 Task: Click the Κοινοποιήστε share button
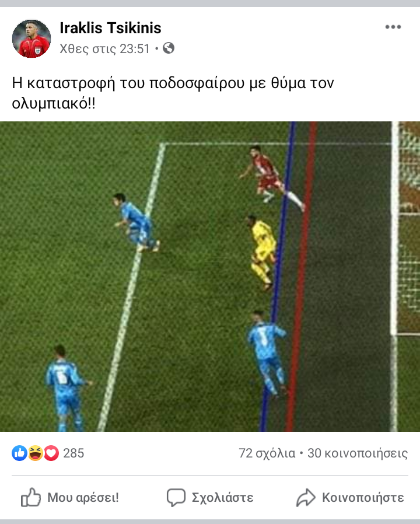click(350, 497)
